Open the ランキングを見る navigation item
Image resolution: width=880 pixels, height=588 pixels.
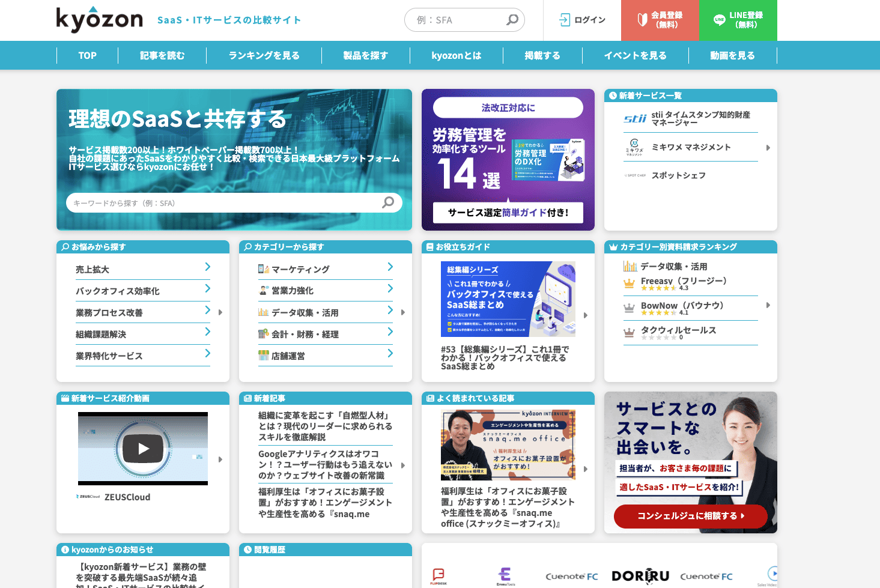click(264, 55)
